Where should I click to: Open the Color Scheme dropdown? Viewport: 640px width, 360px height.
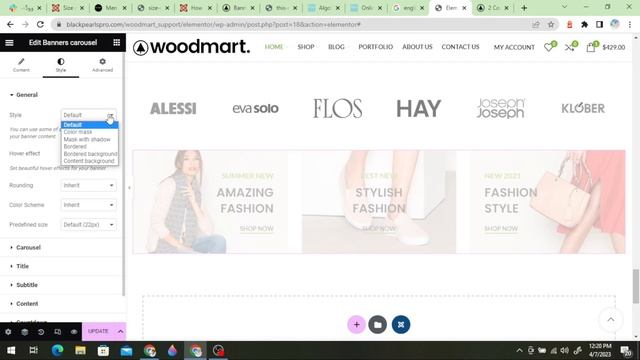pos(88,205)
